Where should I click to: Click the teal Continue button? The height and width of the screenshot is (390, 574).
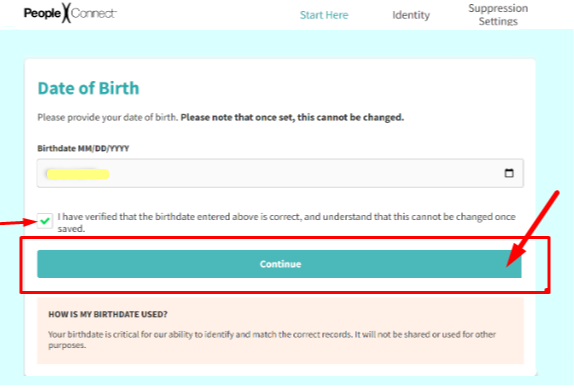279,264
